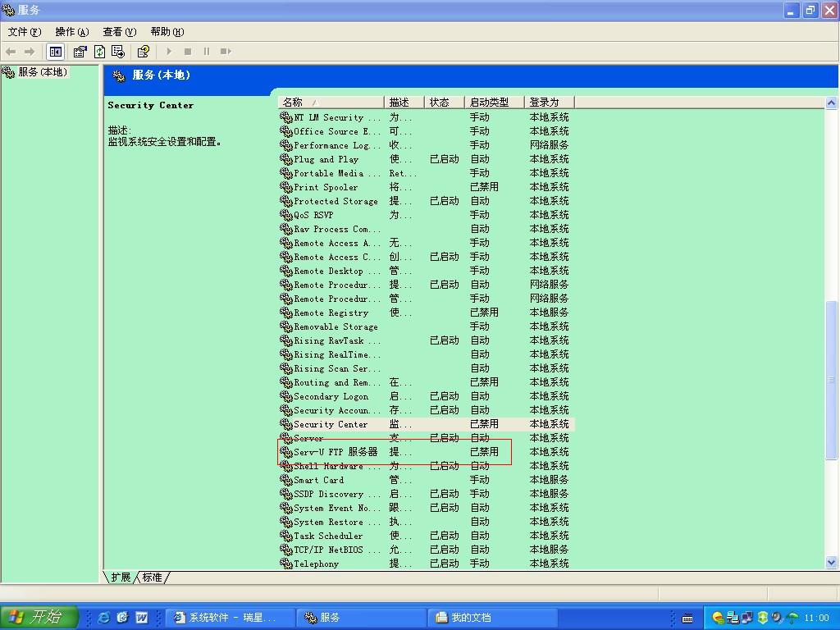The width and height of the screenshot is (840, 630).
Task: Click the green umbrella tray icon
Action: click(x=792, y=618)
